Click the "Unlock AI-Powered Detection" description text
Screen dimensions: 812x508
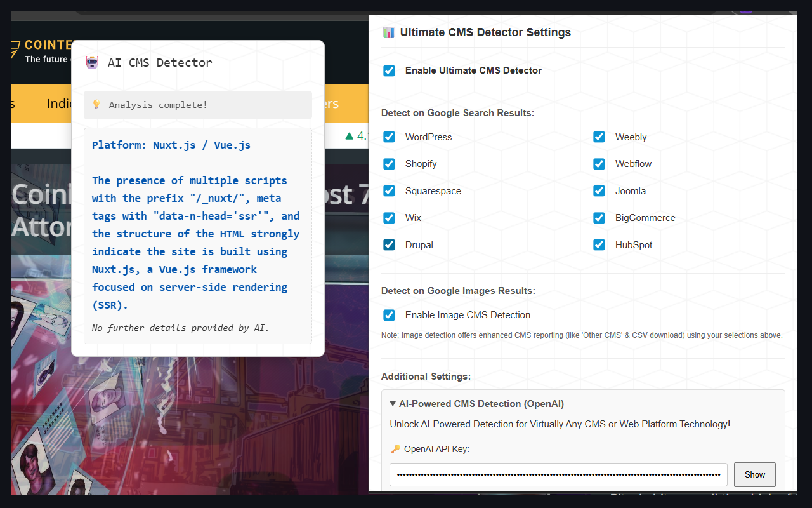click(560, 424)
